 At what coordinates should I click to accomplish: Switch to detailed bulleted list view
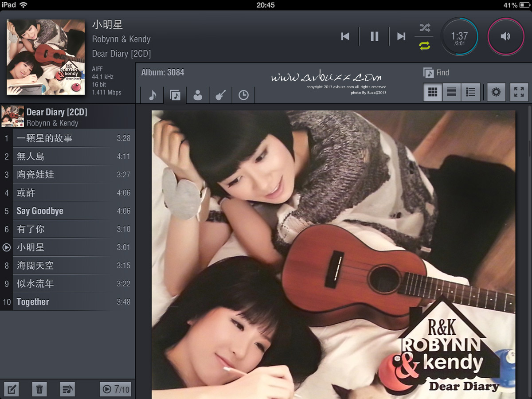click(471, 92)
